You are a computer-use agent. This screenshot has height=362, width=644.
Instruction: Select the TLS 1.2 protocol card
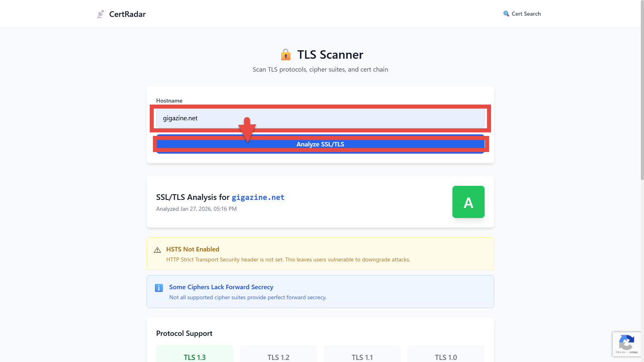tap(279, 355)
